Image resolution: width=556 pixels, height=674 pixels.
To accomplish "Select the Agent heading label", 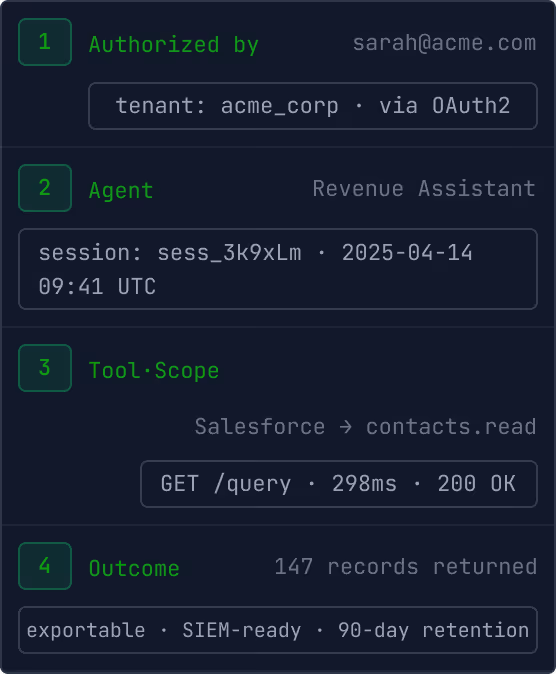I will tap(121, 190).
